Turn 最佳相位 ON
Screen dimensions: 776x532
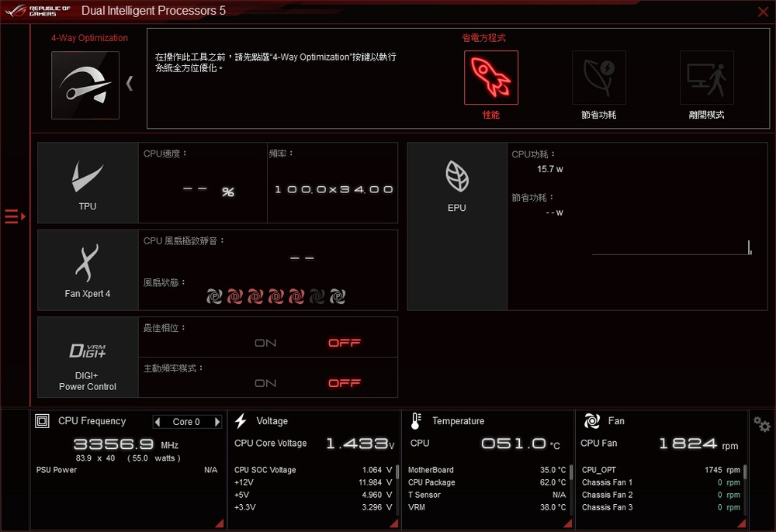(265, 343)
